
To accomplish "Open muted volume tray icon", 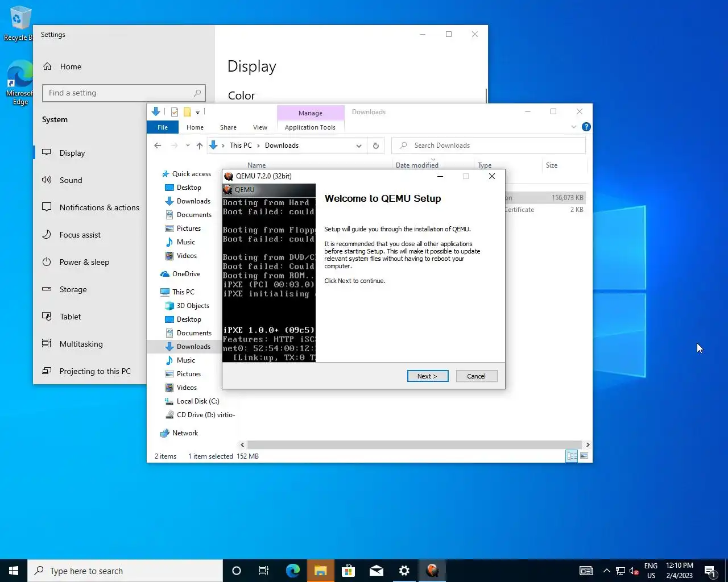I will (x=634, y=571).
